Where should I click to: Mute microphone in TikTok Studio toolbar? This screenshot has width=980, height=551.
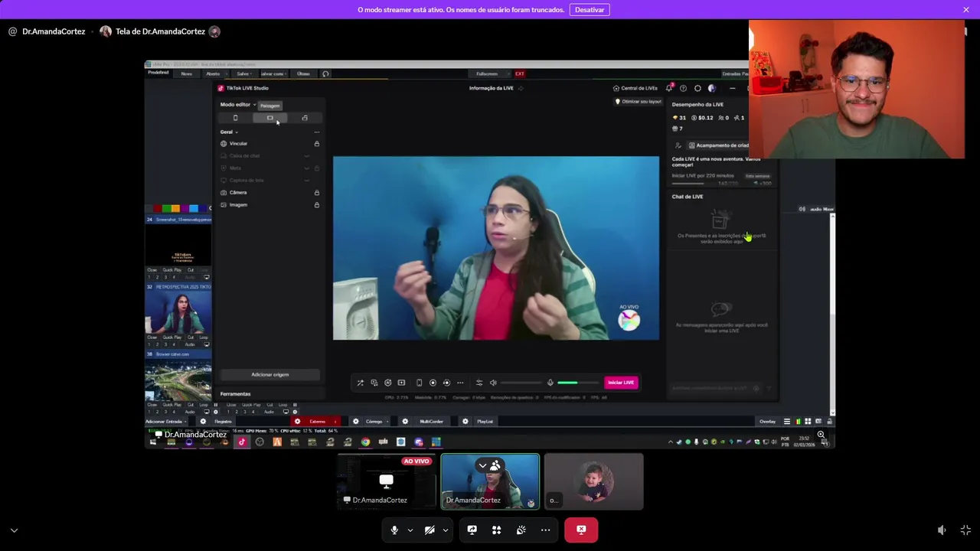[x=550, y=383]
